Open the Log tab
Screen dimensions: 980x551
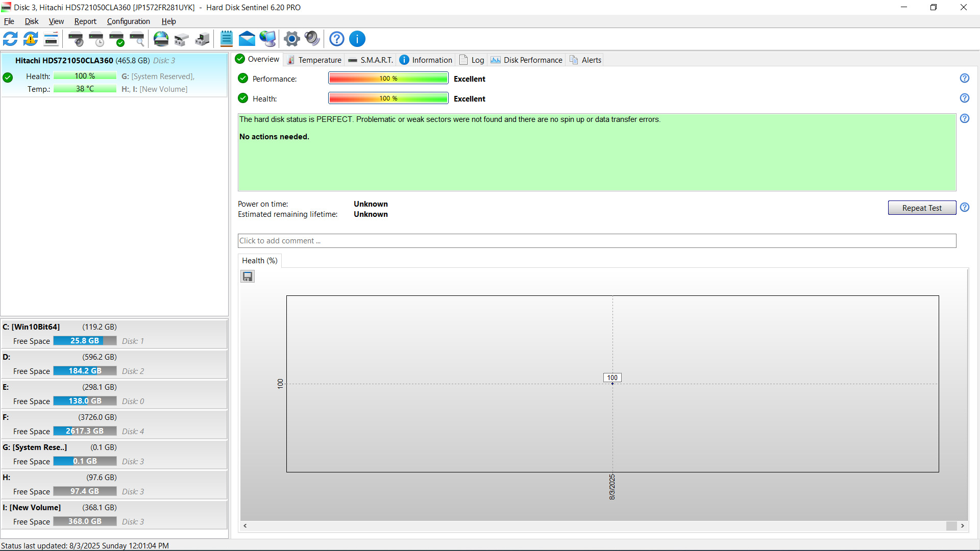472,60
